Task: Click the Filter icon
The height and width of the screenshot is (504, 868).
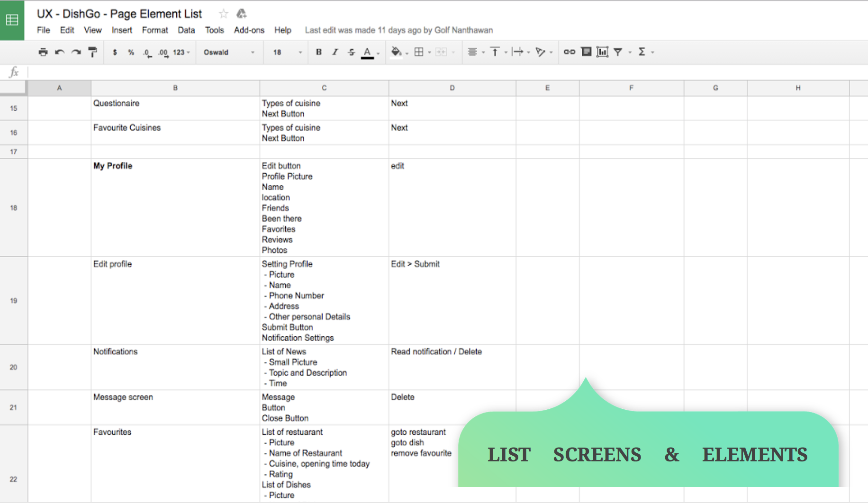Action: 618,52
